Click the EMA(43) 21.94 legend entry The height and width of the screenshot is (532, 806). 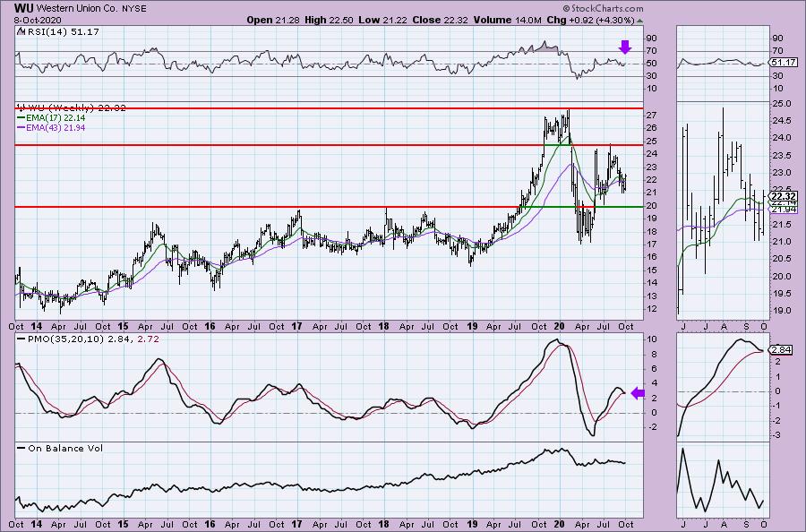coord(56,127)
